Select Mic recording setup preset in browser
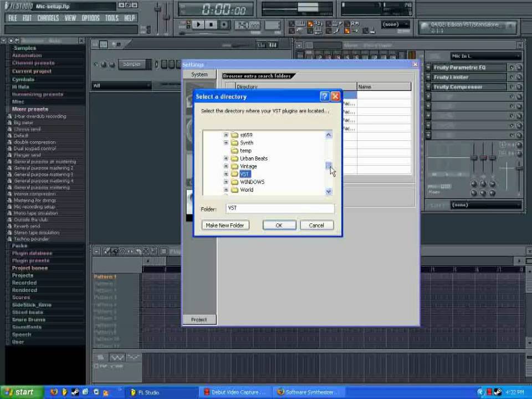Image resolution: width=532 pixels, height=399 pixels. tap(34, 207)
